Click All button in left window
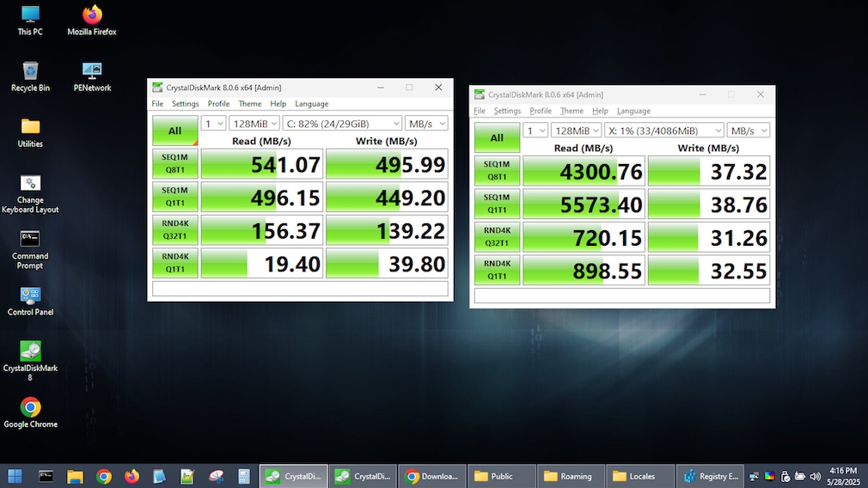The width and height of the screenshot is (868, 488). 175,131
